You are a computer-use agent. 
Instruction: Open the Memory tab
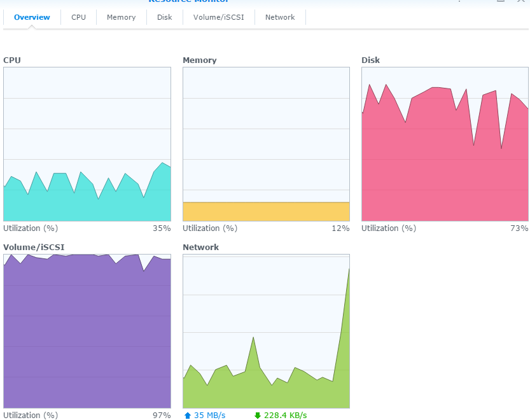click(121, 17)
